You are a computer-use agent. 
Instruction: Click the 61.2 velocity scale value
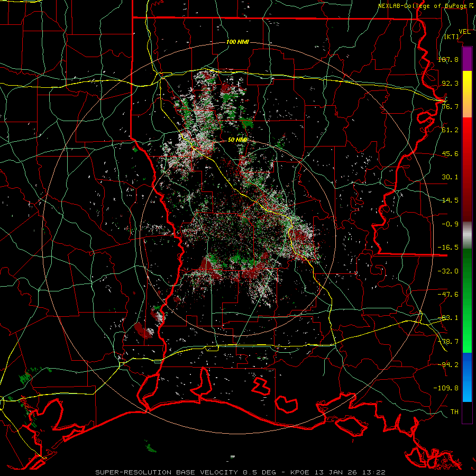[x=450, y=130]
